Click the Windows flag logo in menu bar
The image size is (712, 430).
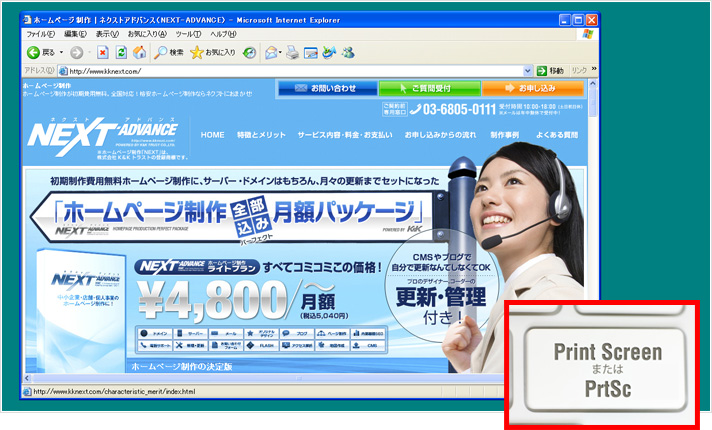(587, 34)
